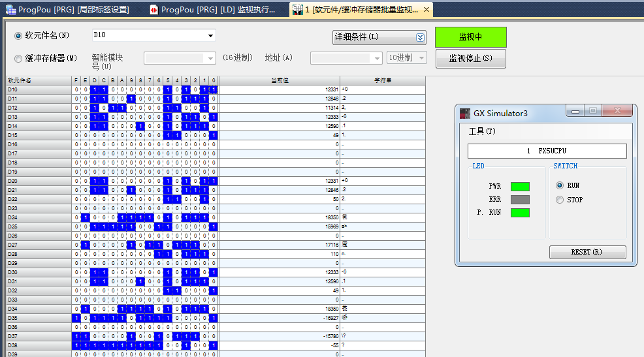
Task: Click the green PWR LED swatch
Action: [520, 187]
